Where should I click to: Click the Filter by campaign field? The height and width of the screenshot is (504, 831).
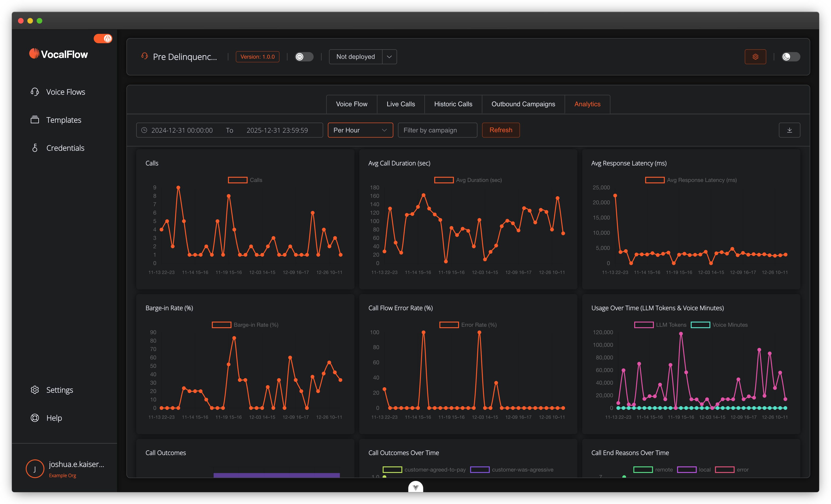pos(437,130)
